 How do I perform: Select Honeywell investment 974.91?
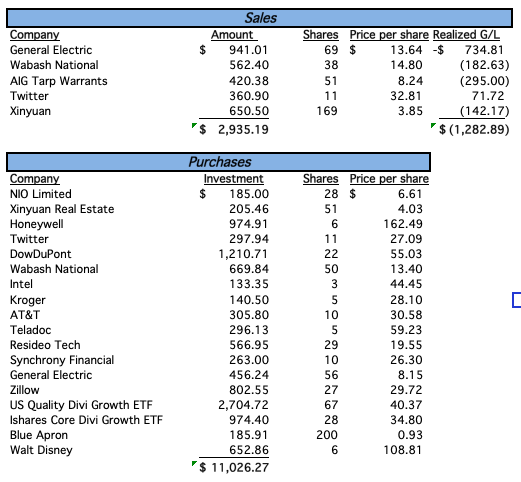248,224
